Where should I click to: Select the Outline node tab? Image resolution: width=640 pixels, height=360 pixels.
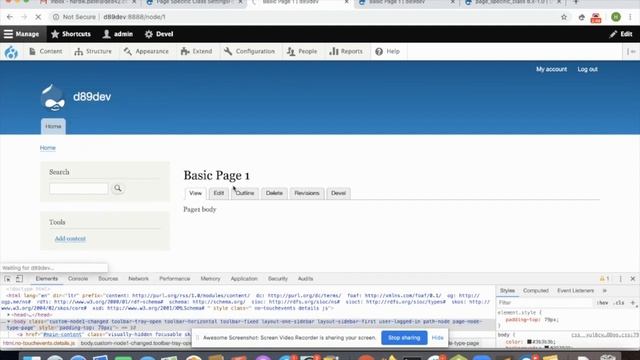[245, 193]
